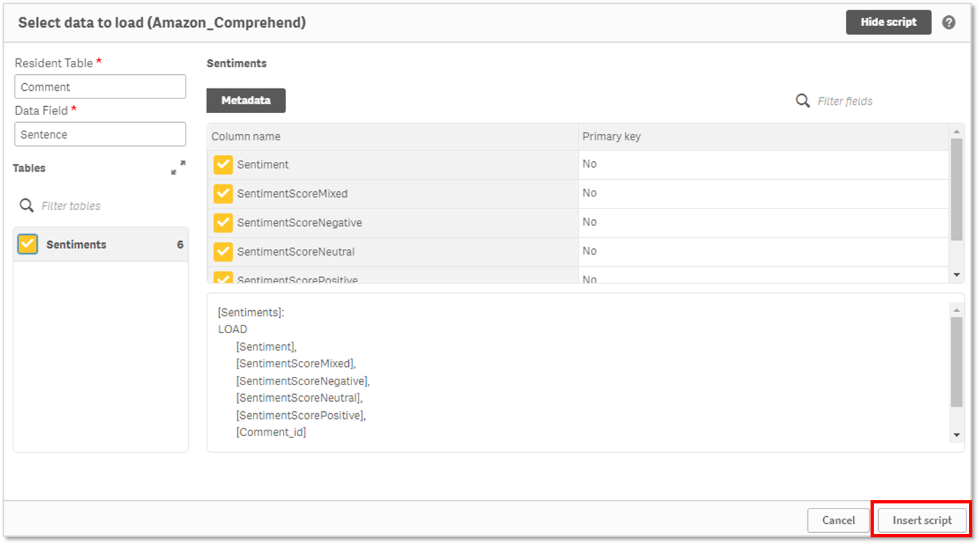The image size is (980, 545).
Task: Click the field count 6 beside Sentiments
Action: pos(180,244)
